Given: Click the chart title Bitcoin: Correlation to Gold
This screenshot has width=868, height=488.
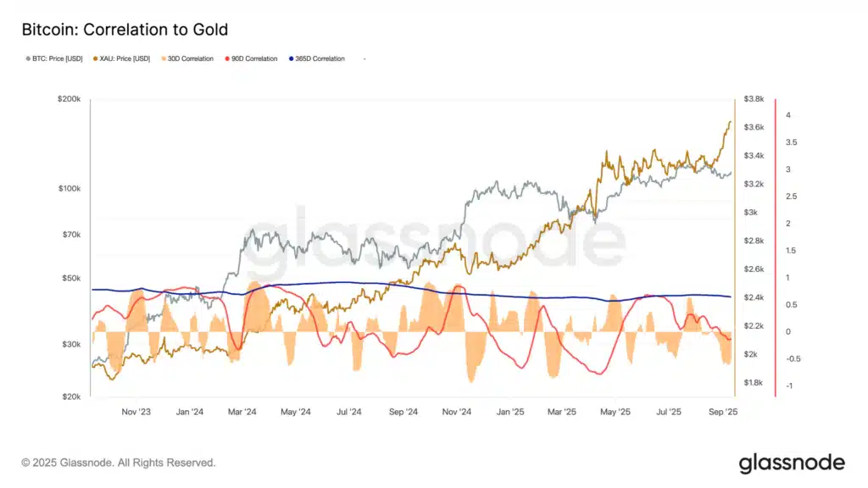Looking at the screenshot, I should click(x=125, y=30).
